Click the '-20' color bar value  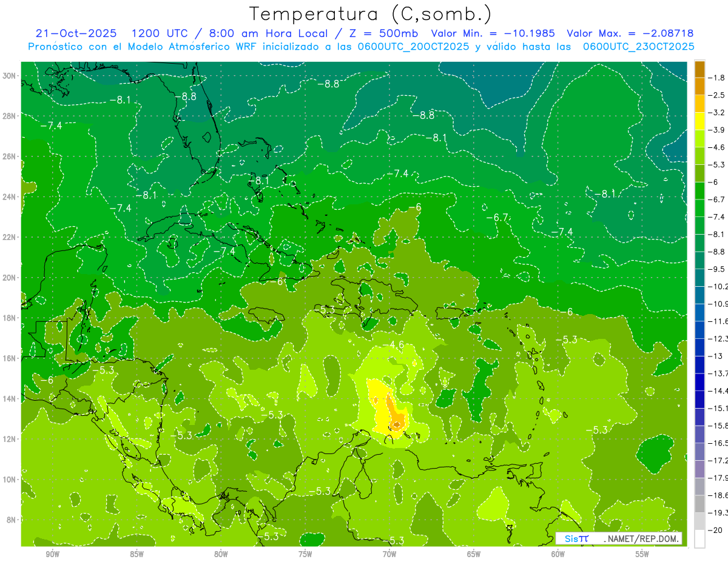[715, 530]
